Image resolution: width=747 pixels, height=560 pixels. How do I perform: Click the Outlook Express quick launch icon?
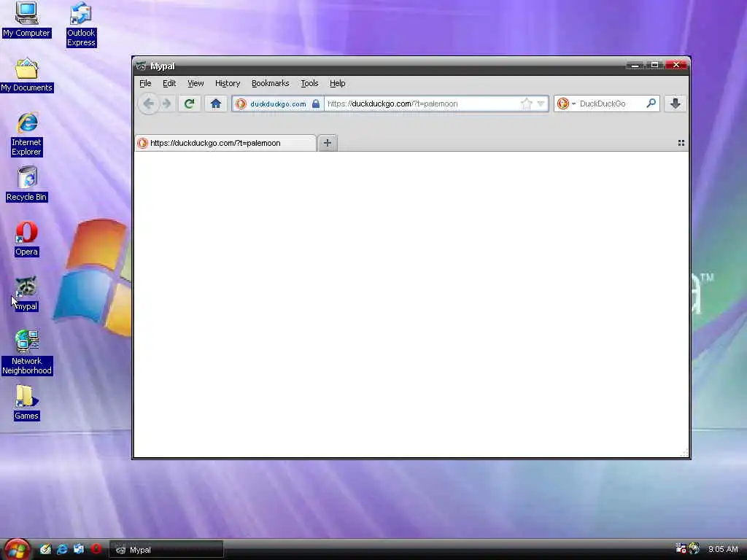(x=79, y=549)
